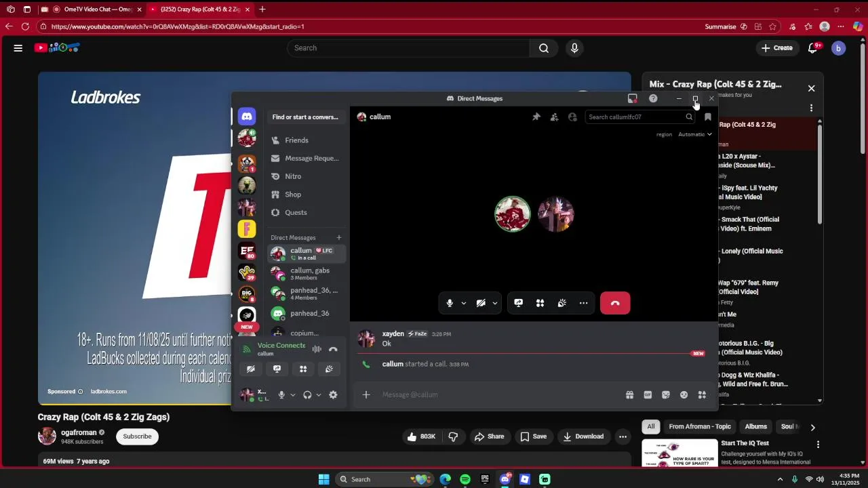
Task: Toggle camera in Voice Connected panel
Action: click(251, 369)
